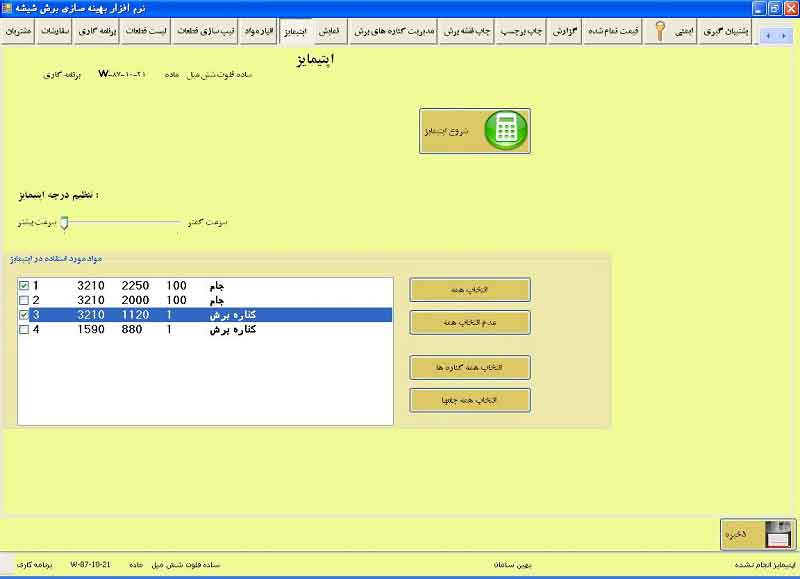Select material row 2 with width 2000
This screenshot has width=800, height=579.
205,300
